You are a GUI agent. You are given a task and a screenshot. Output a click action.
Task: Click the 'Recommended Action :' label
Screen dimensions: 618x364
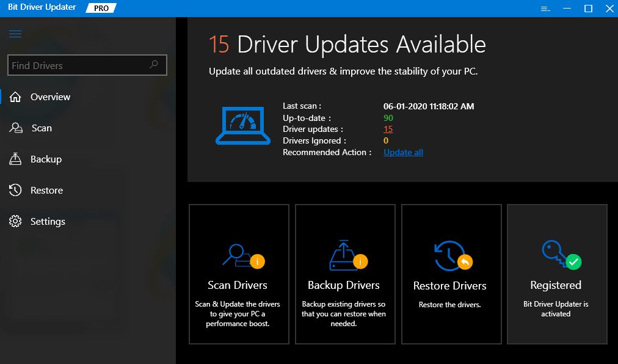click(x=327, y=152)
